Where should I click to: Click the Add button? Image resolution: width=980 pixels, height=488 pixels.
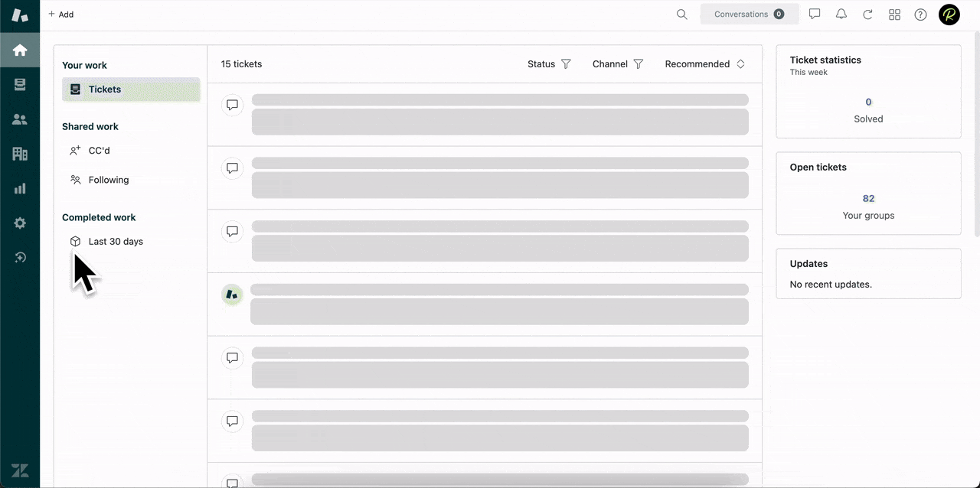coord(61,15)
